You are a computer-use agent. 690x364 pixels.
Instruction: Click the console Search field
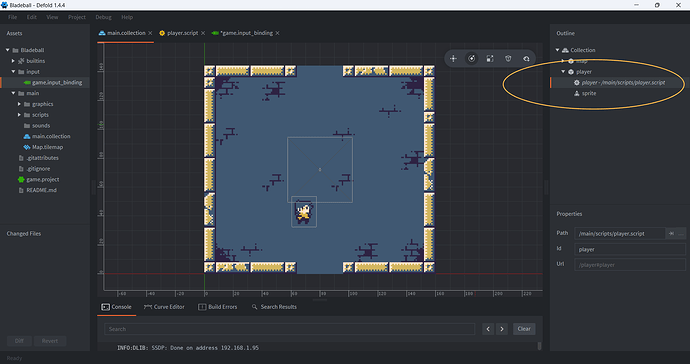click(290, 329)
